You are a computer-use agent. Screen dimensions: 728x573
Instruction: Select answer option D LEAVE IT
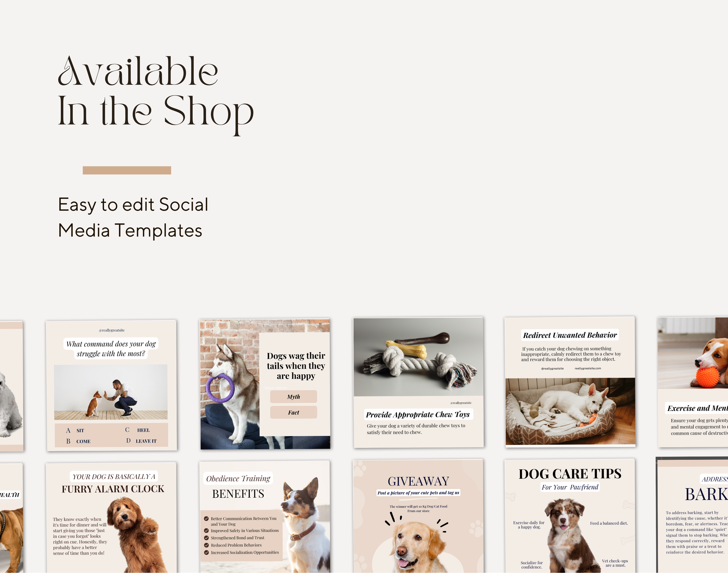click(x=141, y=441)
